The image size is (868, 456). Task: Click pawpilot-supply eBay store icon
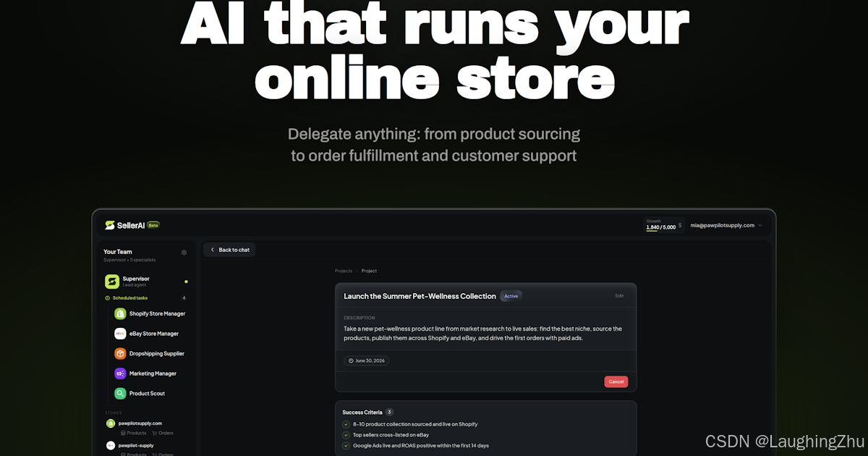(x=111, y=445)
